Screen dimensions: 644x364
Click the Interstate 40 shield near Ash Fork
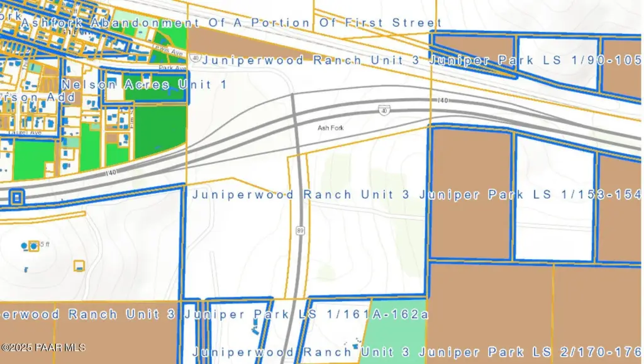click(x=383, y=110)
